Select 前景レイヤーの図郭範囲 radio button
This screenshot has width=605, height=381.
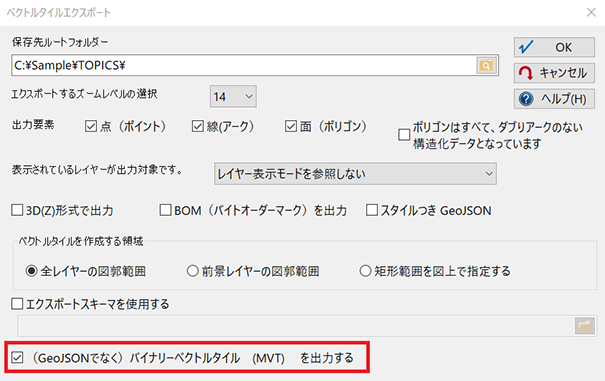click(193, 271)
